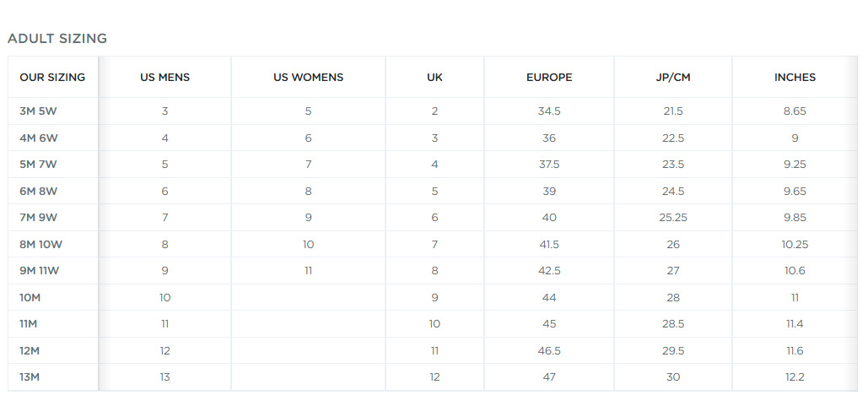The width and height of the screenshot is (868, 406).
Task: Select the 3M 5W size row label
Action: click(x=38, y=111)
